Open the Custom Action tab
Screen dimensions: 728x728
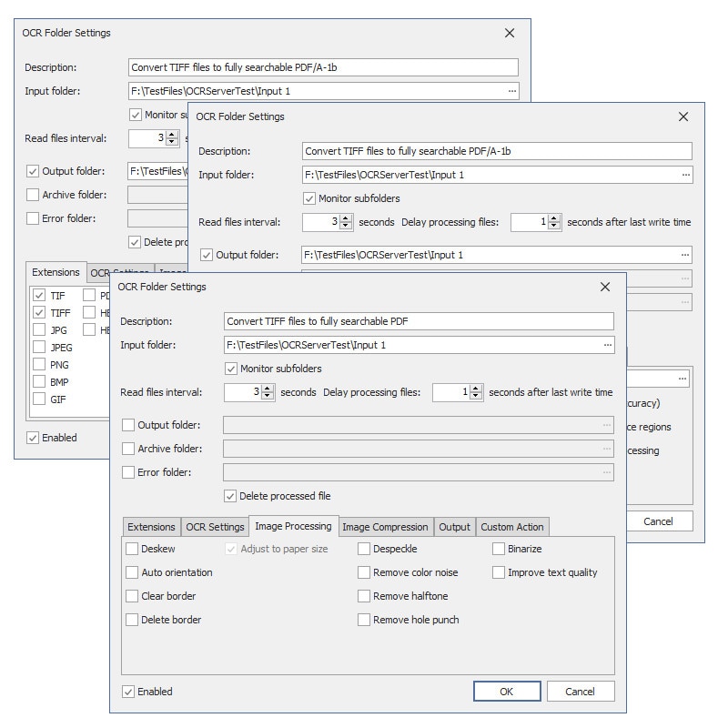tap(512, 527)
